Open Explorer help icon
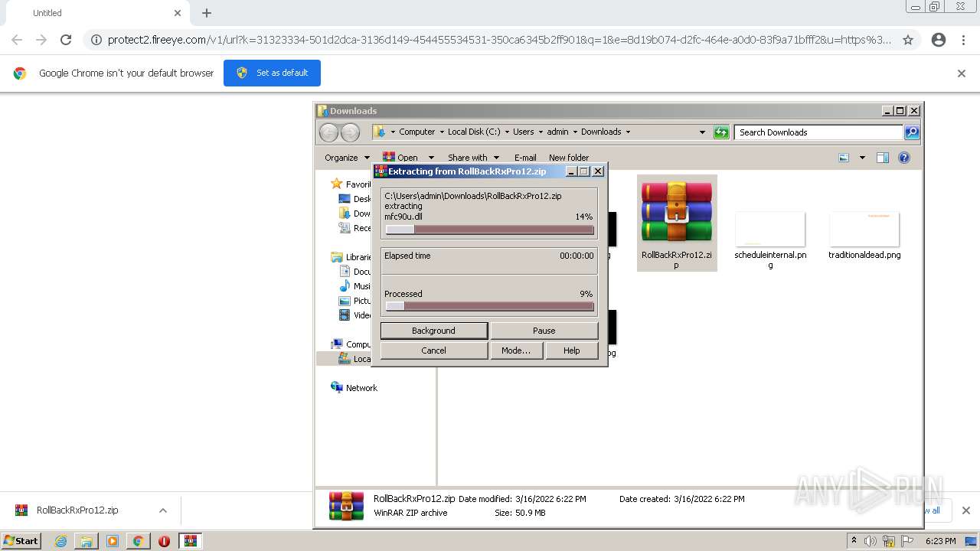The image size is (980, 551). 904,158
